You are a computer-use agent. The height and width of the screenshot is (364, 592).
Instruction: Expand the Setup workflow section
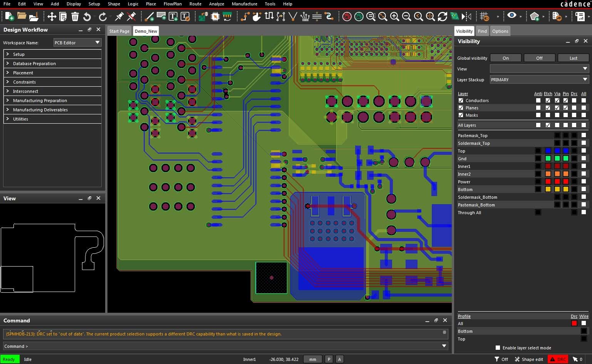click(52, 54)
